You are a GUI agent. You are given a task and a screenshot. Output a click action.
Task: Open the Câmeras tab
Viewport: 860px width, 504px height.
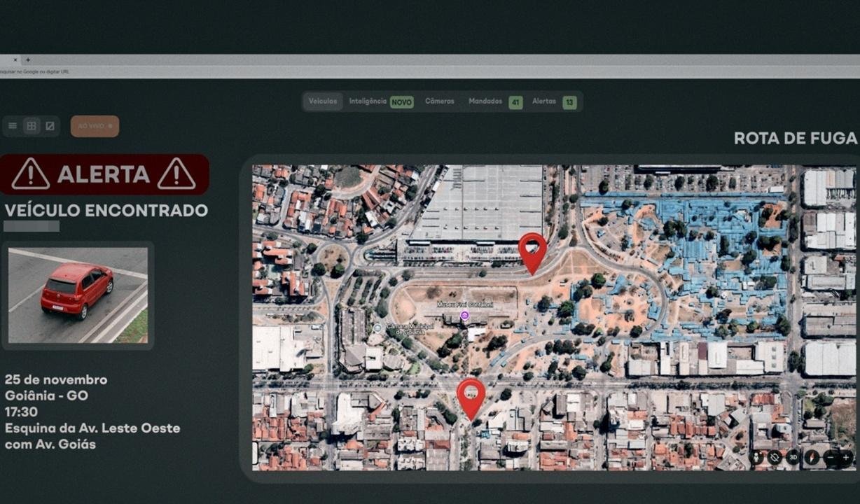(x=440, y=101)
